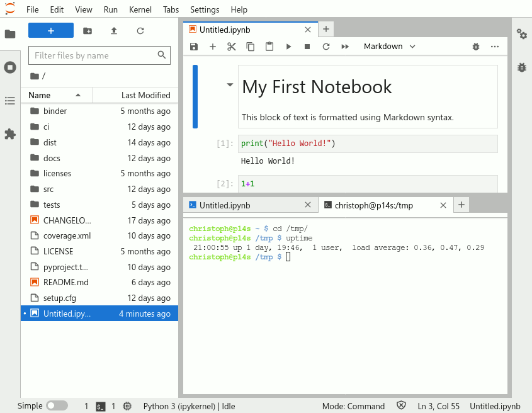Click Ln 3, Col 55 status item
This screenshot has height=413, width=532.
438,406
